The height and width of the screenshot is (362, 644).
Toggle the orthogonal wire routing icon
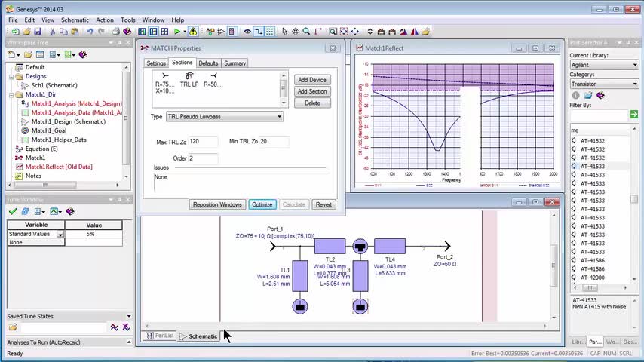coord(259,32)
